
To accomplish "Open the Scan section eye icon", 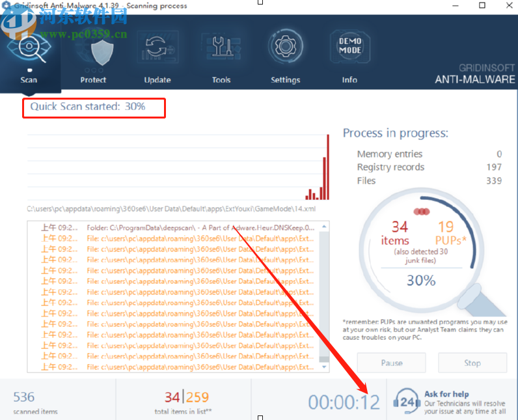I will pyautogui.click(x=29, y=48).
